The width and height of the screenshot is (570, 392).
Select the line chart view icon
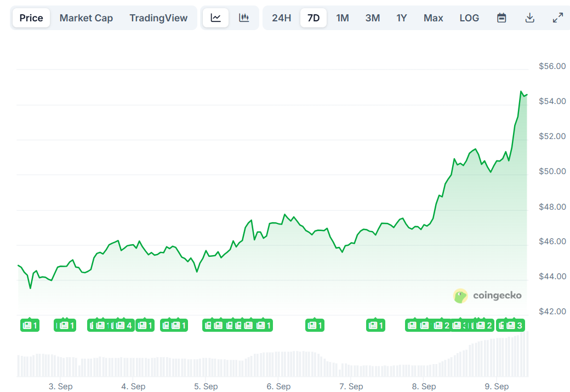(x=215, y=18)
